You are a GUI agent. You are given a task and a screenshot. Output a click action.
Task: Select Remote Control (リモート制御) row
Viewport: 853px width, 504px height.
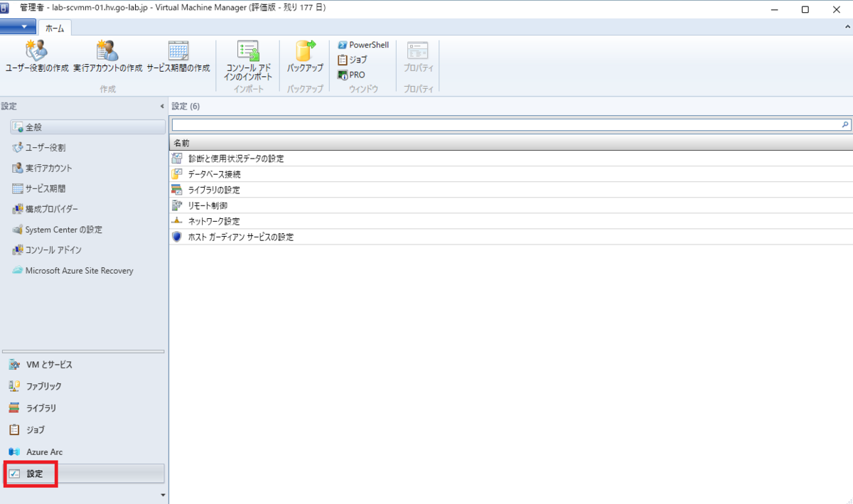(x=511, y=205)
